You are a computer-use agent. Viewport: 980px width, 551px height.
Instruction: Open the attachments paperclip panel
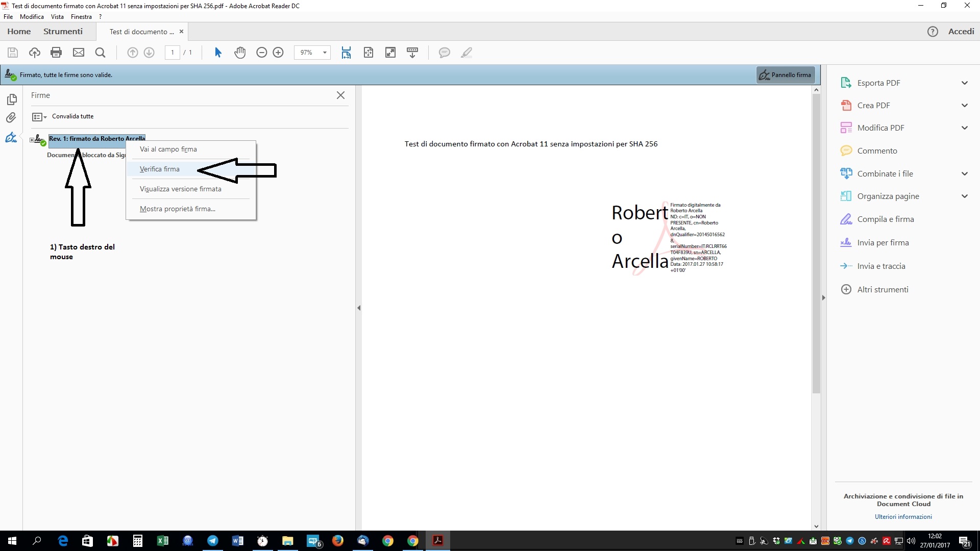point(11,118)
